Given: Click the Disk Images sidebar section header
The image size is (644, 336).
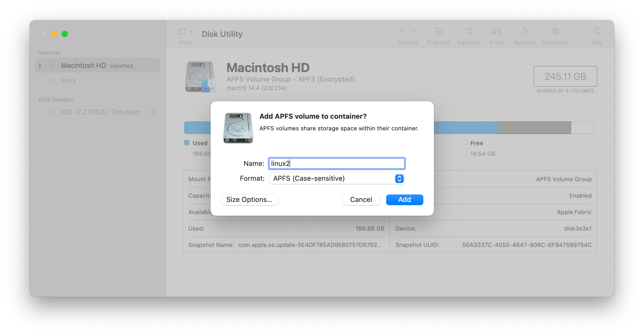Looking at the screenshot, I should [x=55, y=99].
